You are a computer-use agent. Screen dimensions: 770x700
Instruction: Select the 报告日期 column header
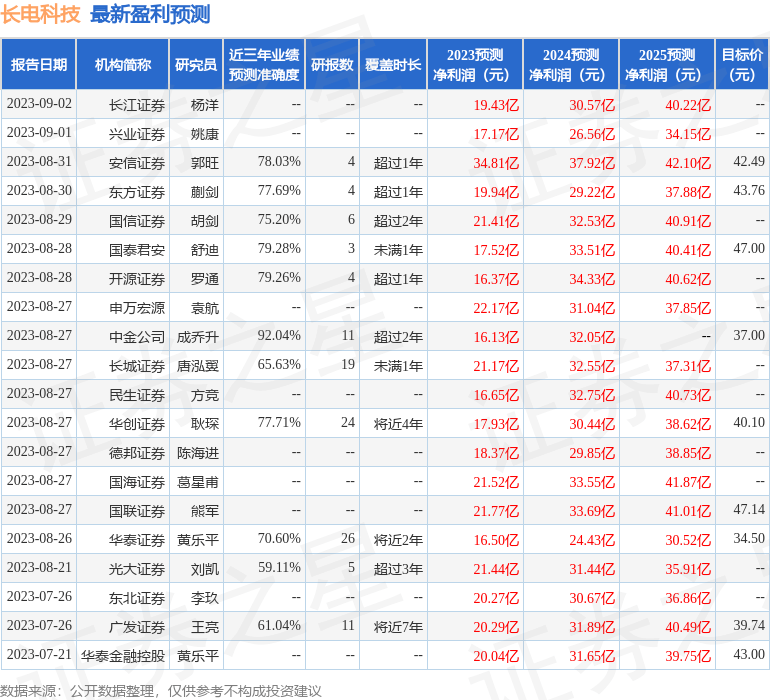tap(39, 64)
